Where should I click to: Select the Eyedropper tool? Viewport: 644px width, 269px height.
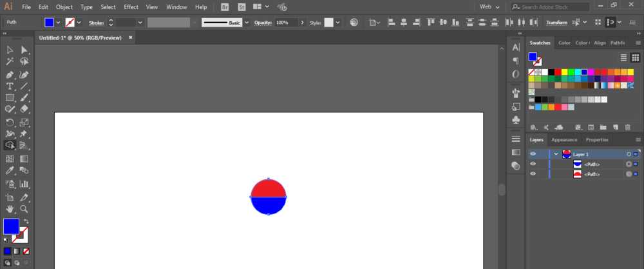coord(10,170)
